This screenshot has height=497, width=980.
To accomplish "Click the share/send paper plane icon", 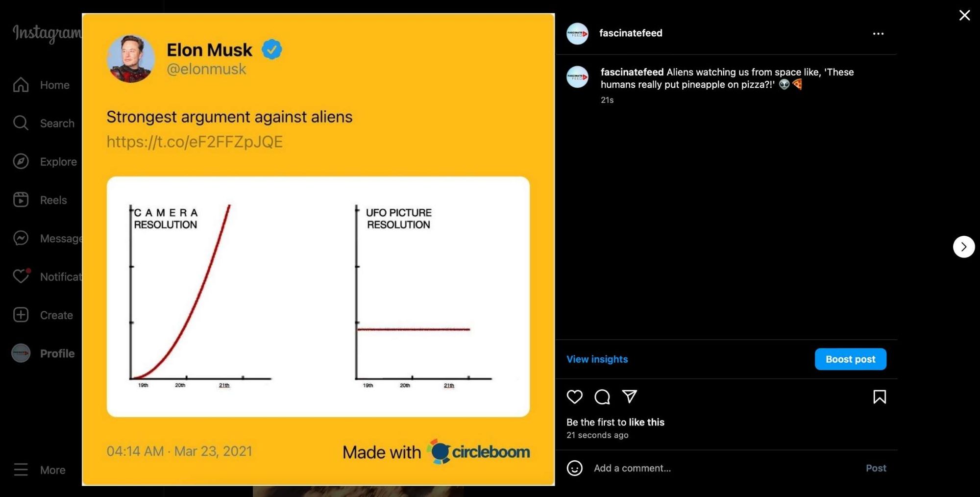I will (x=630, y=396).
